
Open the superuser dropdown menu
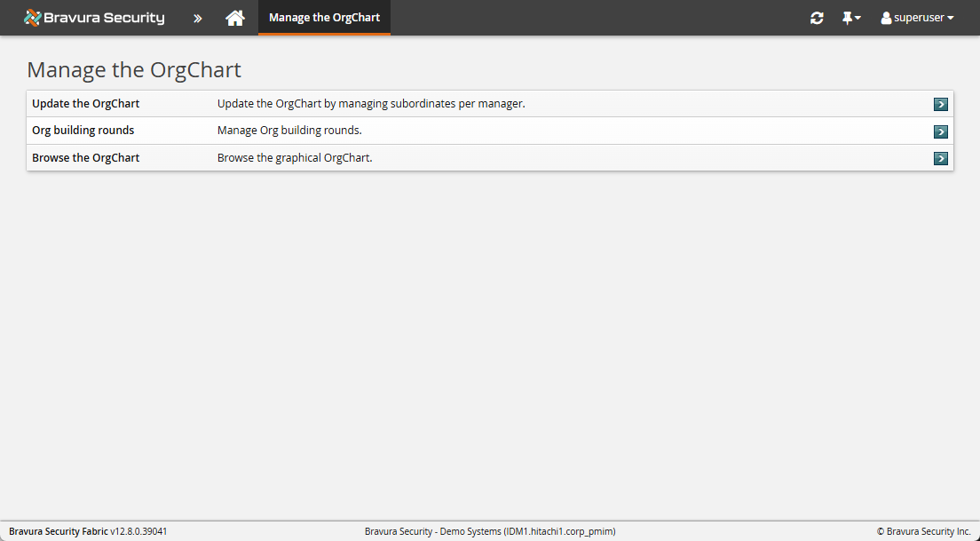pyautogui.click(x=917, y=17)
